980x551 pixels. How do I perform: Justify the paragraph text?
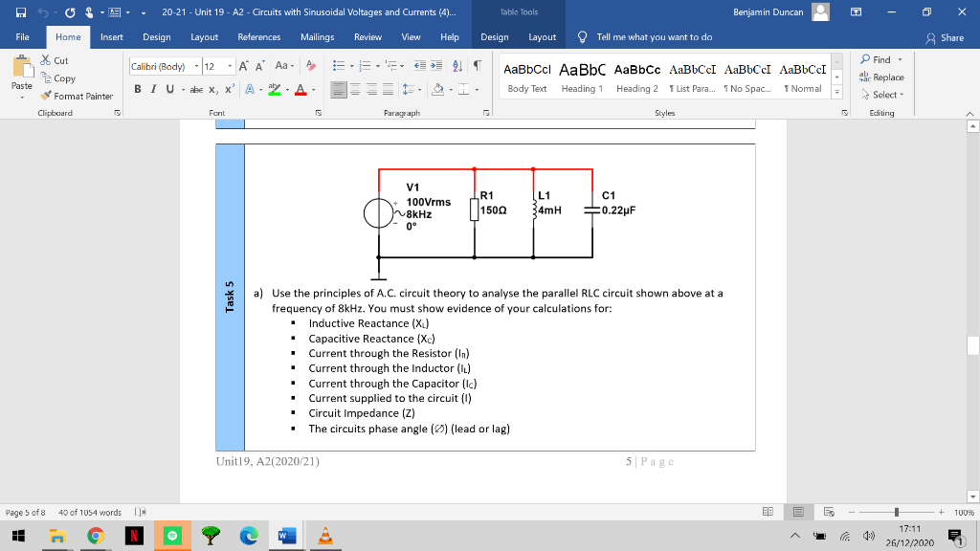(x=388, y=90)
